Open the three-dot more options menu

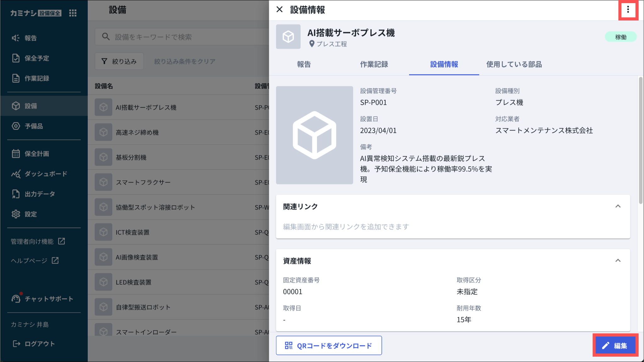(628, 10)
